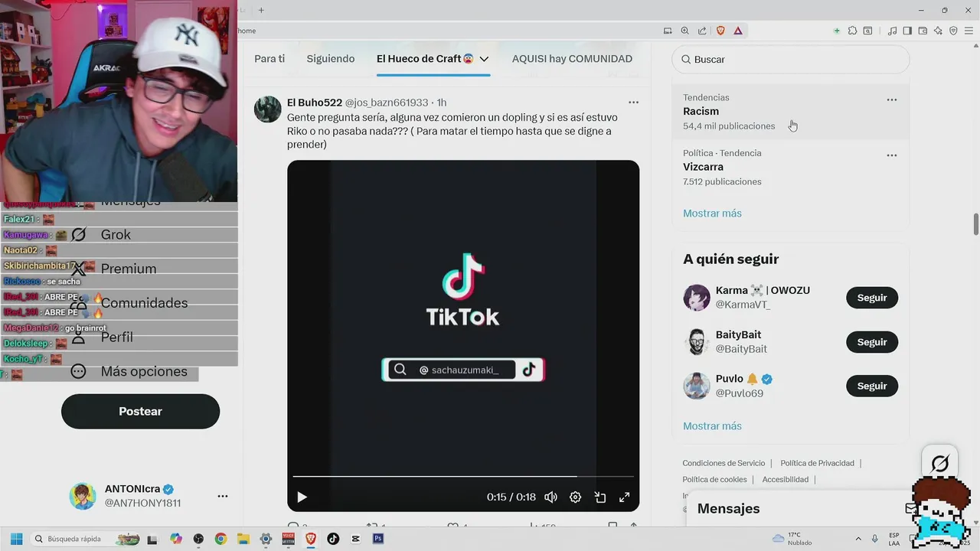Open the @jos_bazn661933 handle
Image resolution: width=980 pixels, height=551 pixels.
tap(387, 103)
